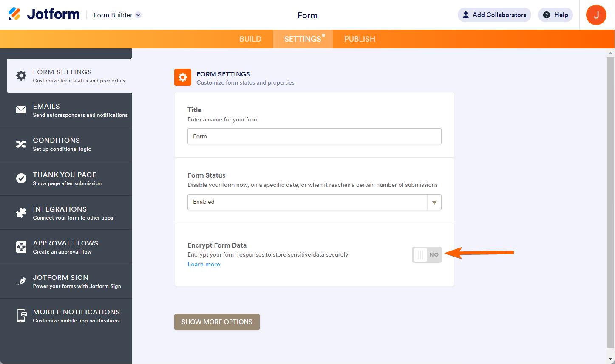Open the user avatar J menu
This screenshot has width=615, height=364.
point(596,15)
